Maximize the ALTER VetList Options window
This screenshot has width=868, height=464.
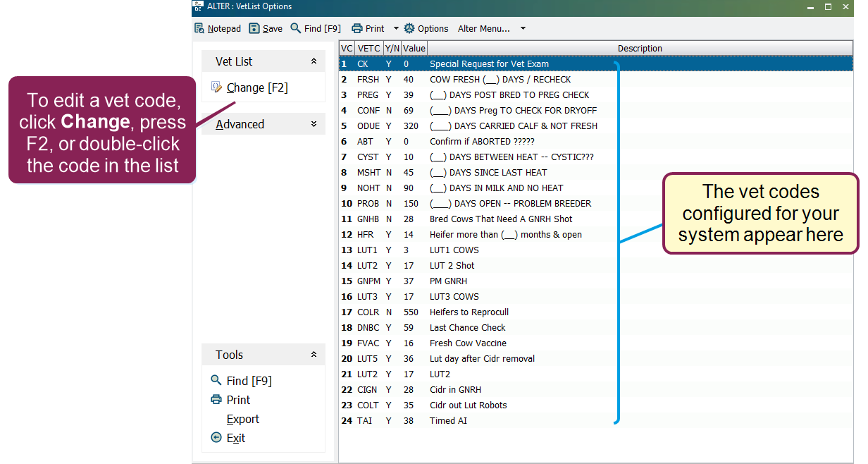click(x=828, y=6)
